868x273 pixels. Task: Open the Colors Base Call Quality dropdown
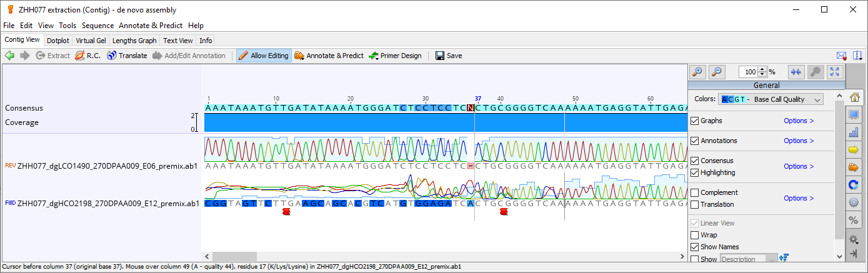click(x=772, y=99)
